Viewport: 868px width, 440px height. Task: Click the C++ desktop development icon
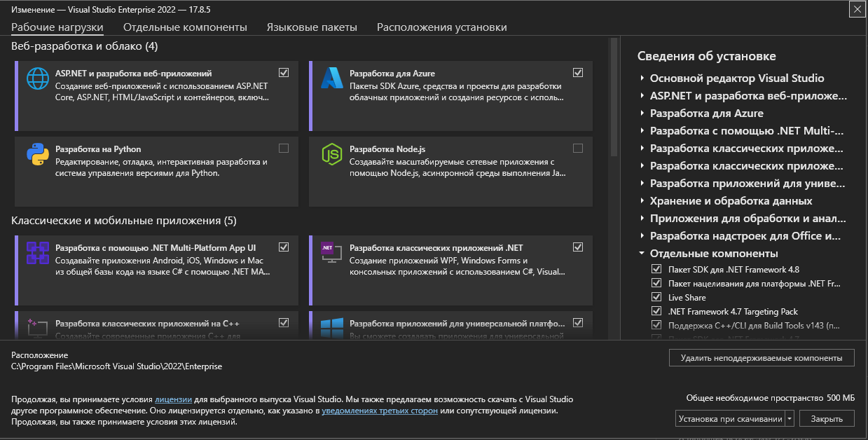point(36,326)
